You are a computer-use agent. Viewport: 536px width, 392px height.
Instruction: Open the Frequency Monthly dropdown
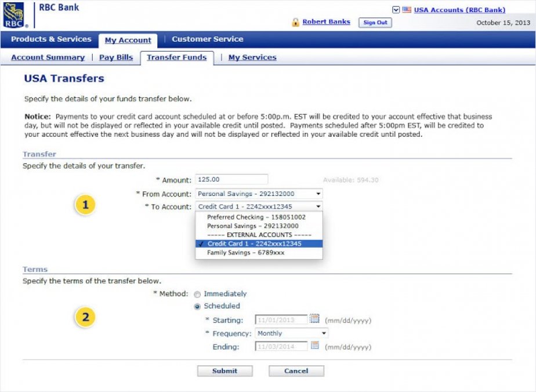[292, 333]
